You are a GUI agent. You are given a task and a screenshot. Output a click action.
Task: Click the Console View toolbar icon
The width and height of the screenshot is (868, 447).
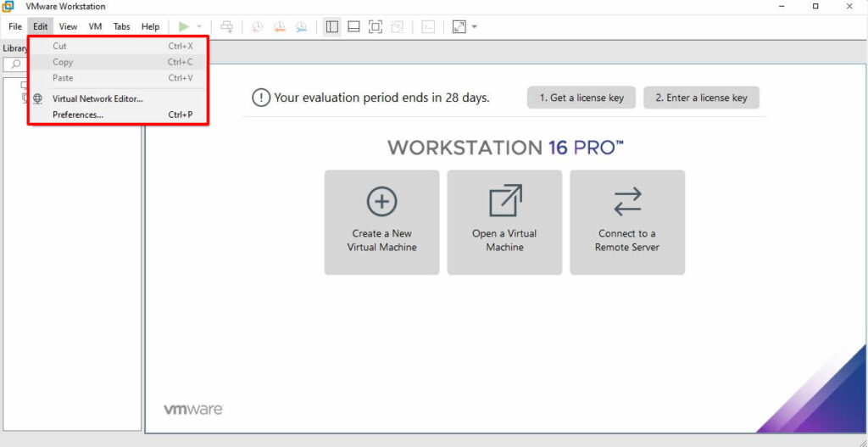click(x=428, y=26)
